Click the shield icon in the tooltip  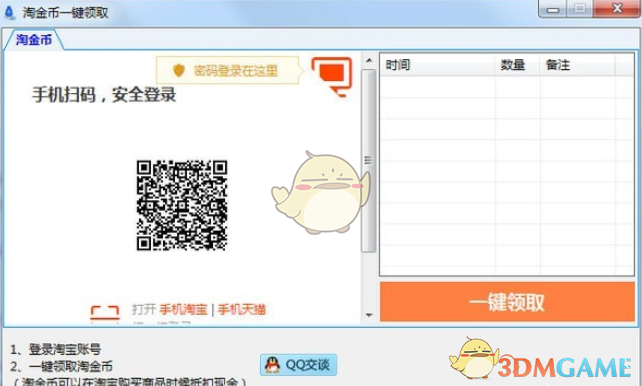pyautogui.click(x=179, y=70)
